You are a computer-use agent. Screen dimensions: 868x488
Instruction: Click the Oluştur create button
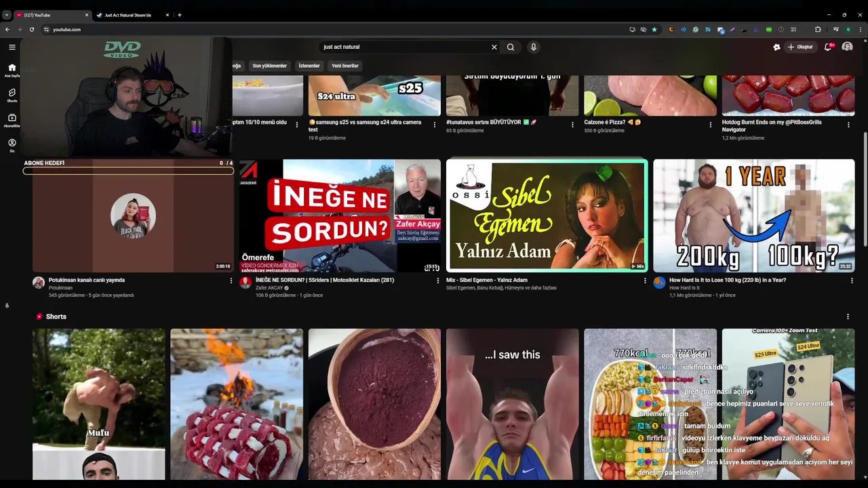click(801, 47)
